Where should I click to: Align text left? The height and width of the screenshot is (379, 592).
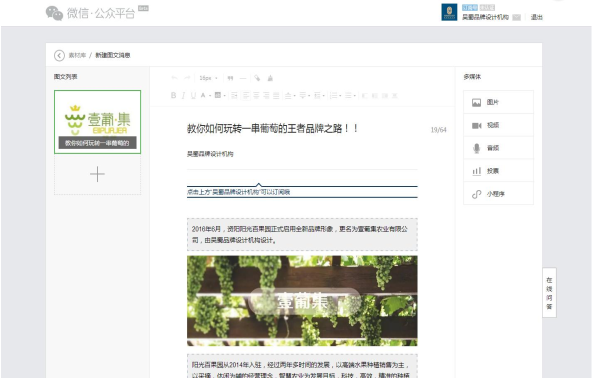[x=246, y=95]
